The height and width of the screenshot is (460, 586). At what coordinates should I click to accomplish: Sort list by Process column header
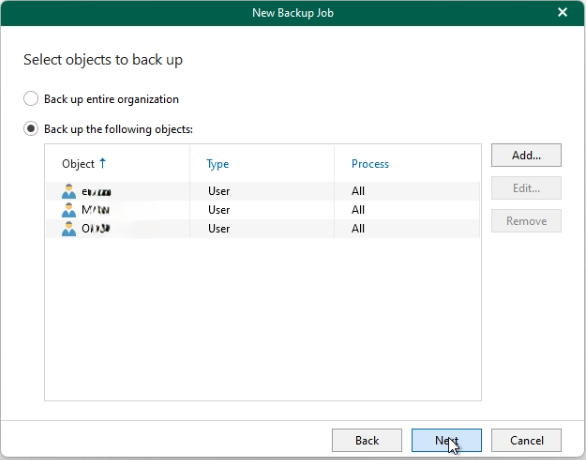(x=370, y=164)
